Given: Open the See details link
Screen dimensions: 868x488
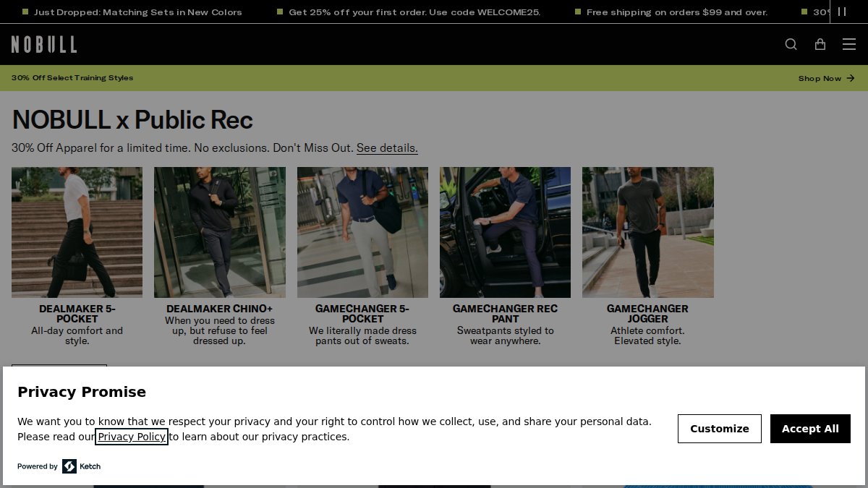Looking at the screenshot, I should tap(387, 147).
